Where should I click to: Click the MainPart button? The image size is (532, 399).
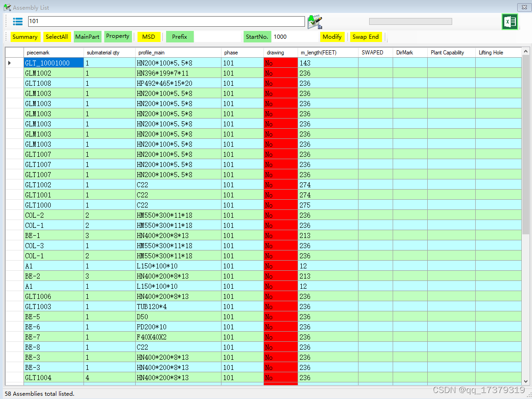[88, 36]
